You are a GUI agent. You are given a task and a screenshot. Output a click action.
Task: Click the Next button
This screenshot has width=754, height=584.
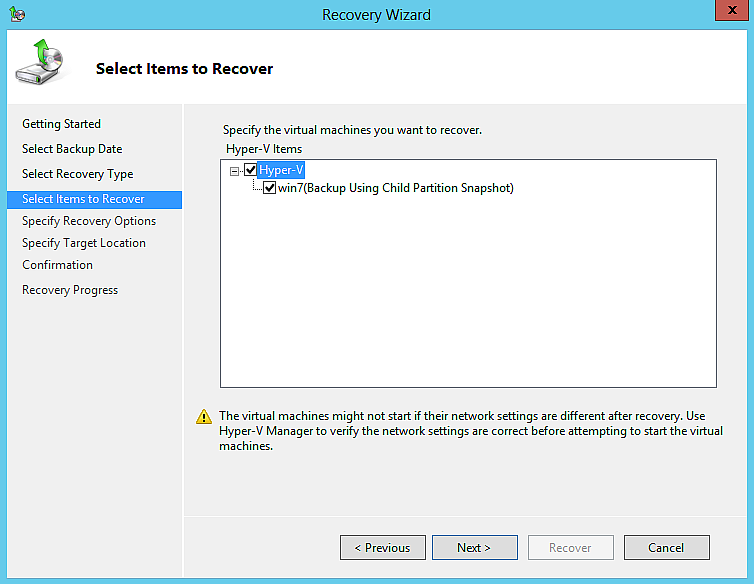[475, 547]
